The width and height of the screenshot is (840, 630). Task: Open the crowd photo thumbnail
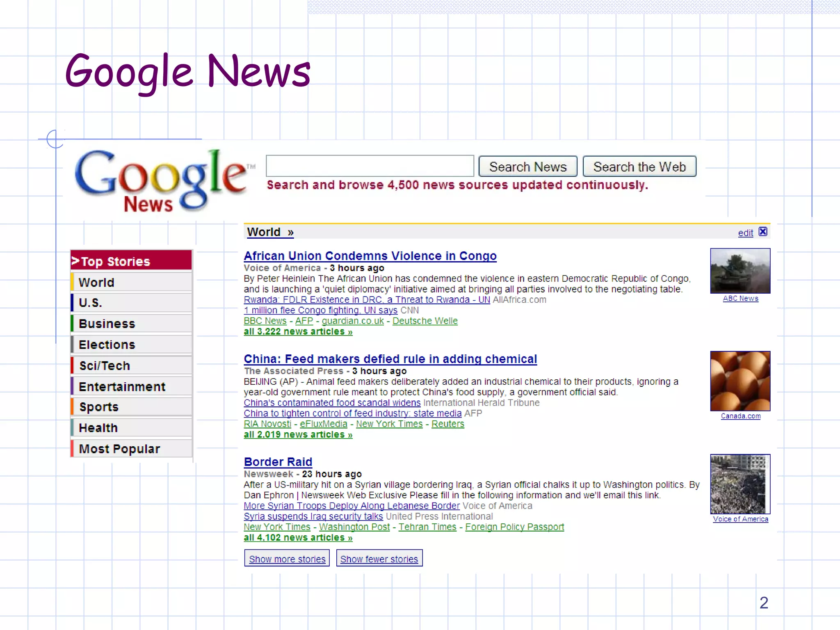click(740, 484)
